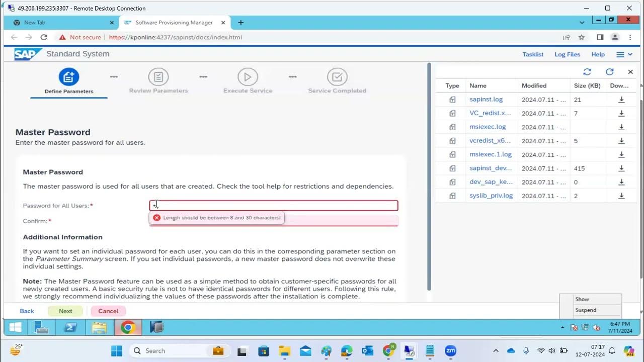
Task: Click the main page vertical scrollbar
Action: click(x=429, y=176)
